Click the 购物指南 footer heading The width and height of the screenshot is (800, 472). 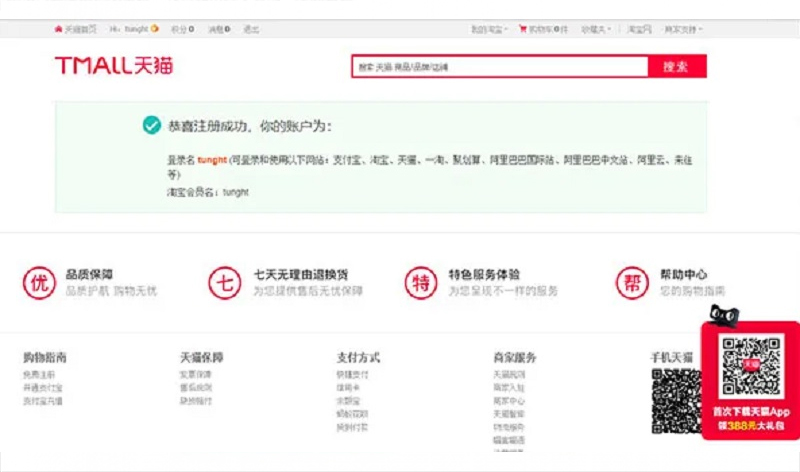point(45,357)
